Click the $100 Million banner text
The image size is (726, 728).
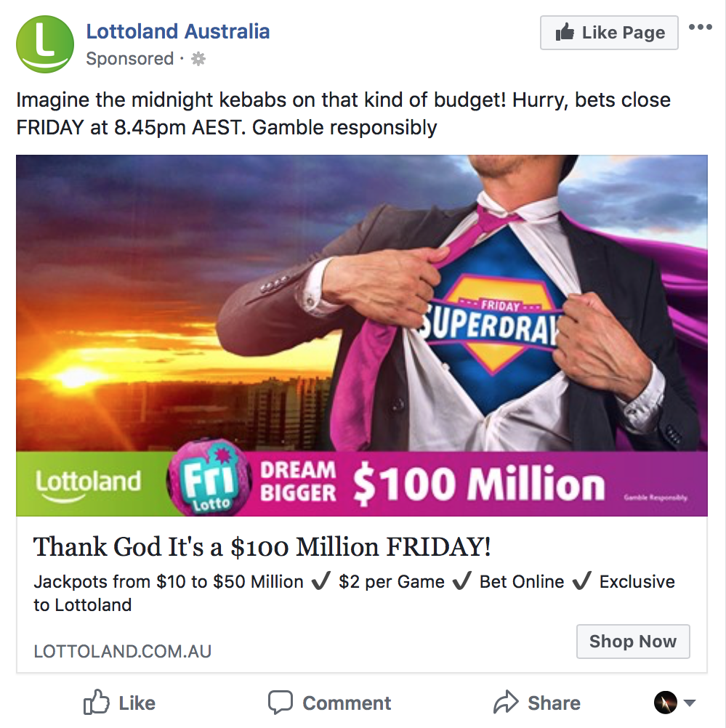click(478, 485)
